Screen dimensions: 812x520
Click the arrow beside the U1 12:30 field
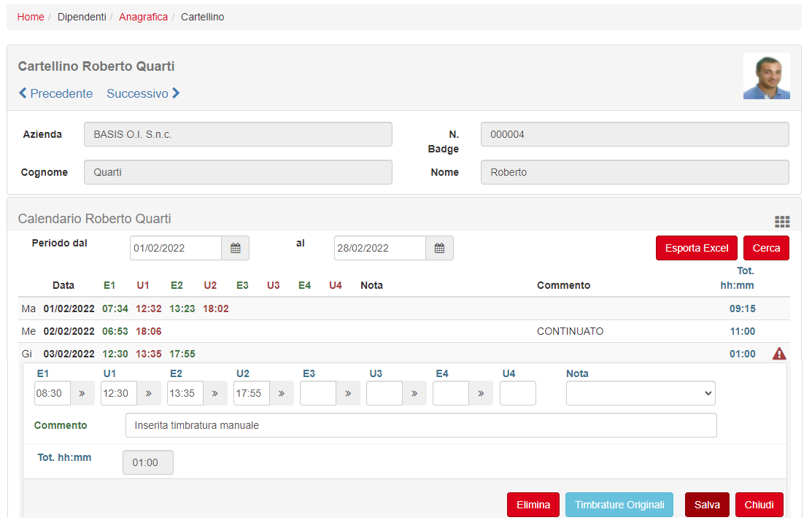coord(149,392)
